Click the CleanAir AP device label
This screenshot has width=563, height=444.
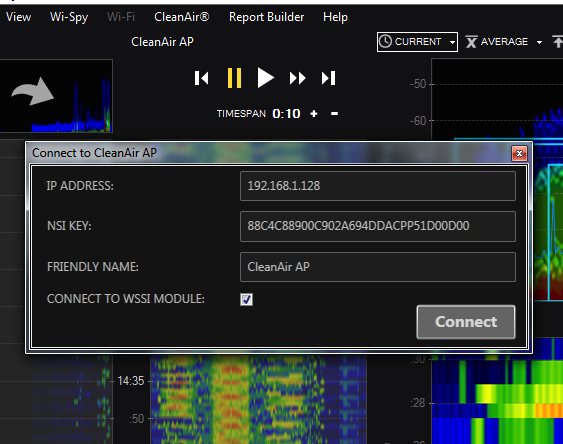[x=162, y=42]
